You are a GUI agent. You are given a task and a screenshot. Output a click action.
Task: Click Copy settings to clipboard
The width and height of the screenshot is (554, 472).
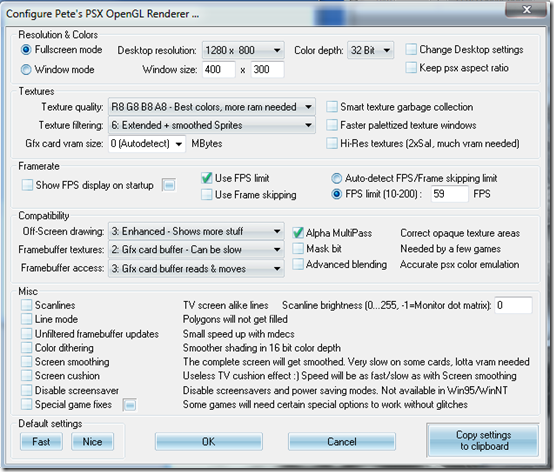(x=483, y=440)
